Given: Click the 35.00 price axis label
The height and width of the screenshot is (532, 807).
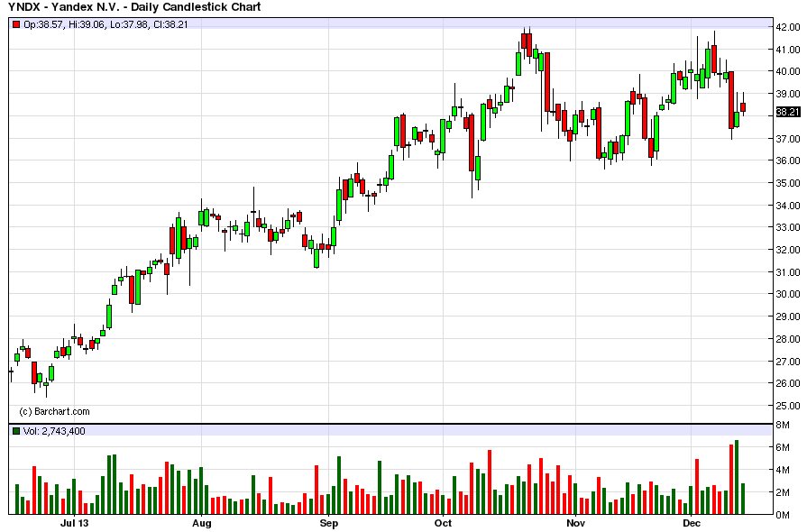Looking at the screenshot, I should click(787, 183).
